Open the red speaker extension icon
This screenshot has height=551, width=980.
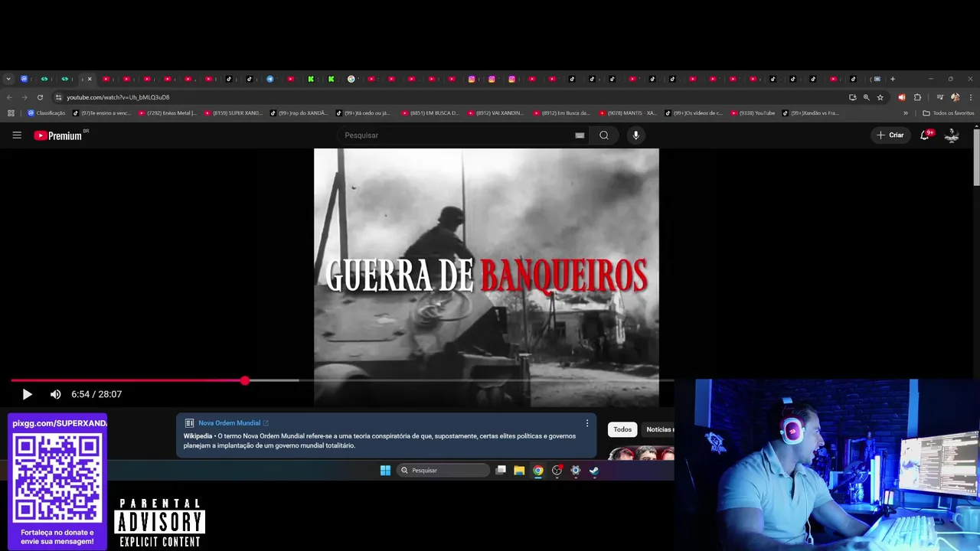901,97
